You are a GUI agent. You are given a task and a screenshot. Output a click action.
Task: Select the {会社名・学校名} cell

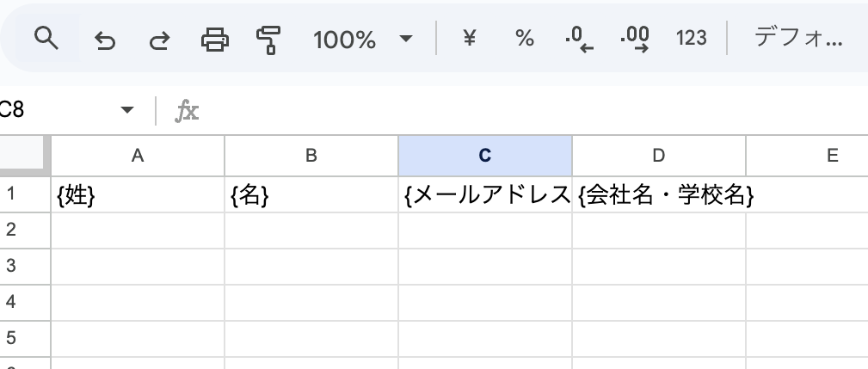658,195
